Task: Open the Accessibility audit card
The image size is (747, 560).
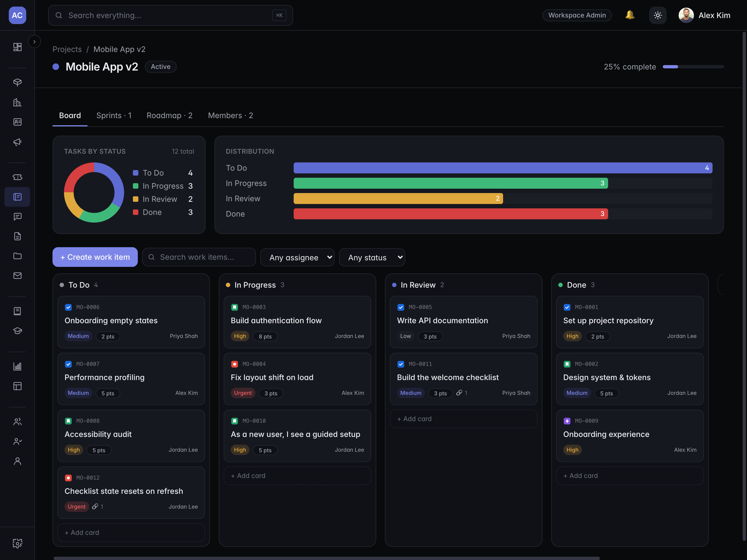Action: (x=131, y=436)
